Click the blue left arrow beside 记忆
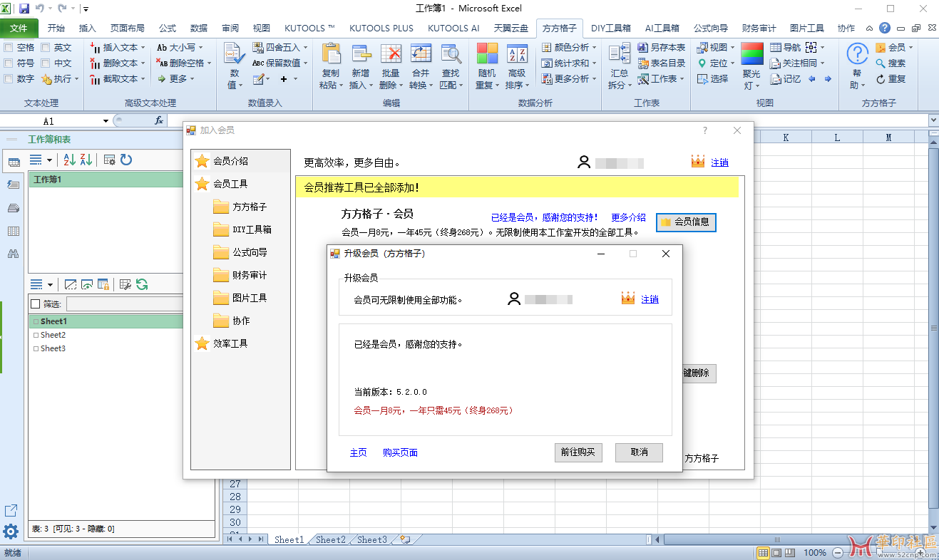Screen dimensions: 939x560 click(812, 79)
